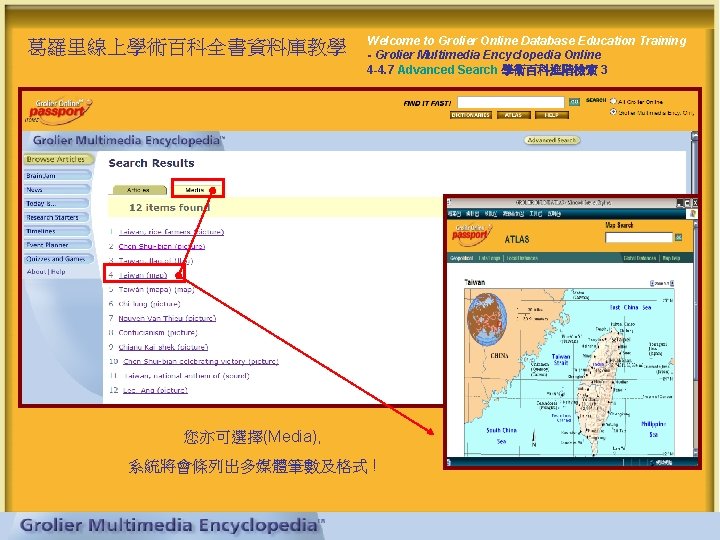Image resolution: width=720 pixels, height=540 pixels.
Task: Click the Map Help link in Atlas
Action: pos(671,258)
